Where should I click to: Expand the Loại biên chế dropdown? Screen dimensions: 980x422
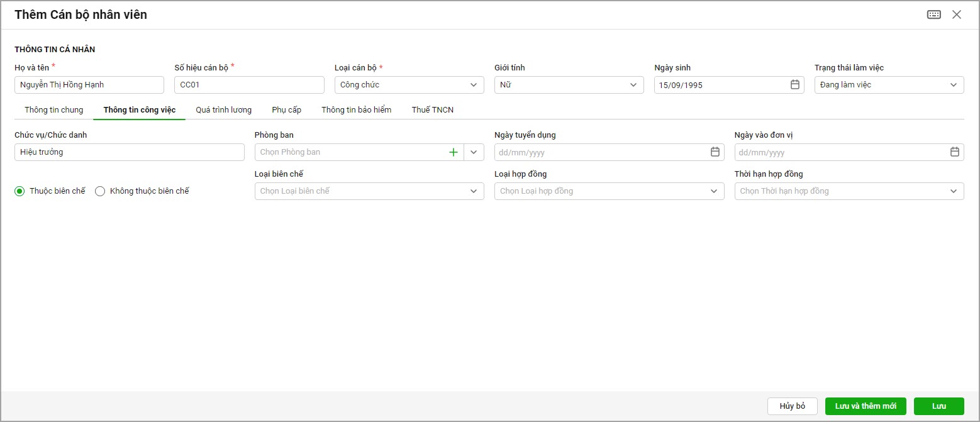coord(474,191)
